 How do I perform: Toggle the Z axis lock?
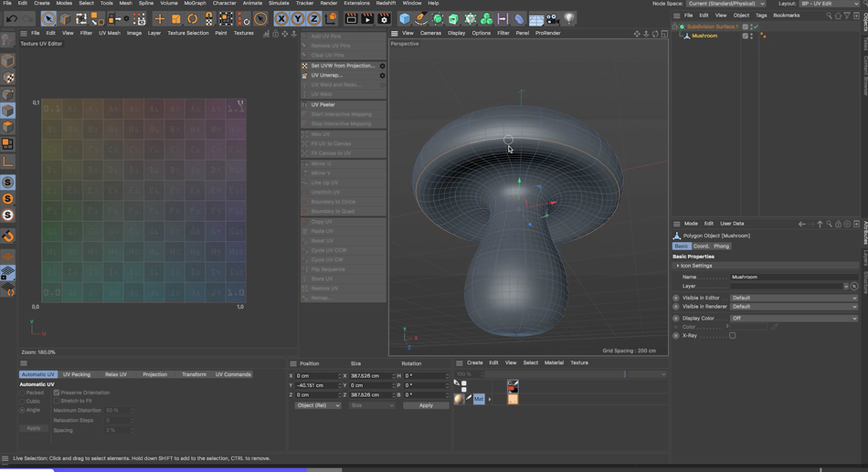pos(314,18)
